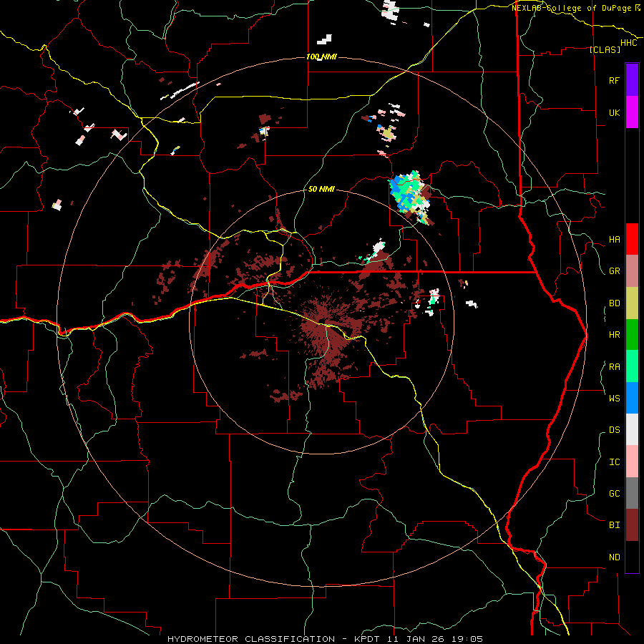Click the UK legend label

(614, 112)
